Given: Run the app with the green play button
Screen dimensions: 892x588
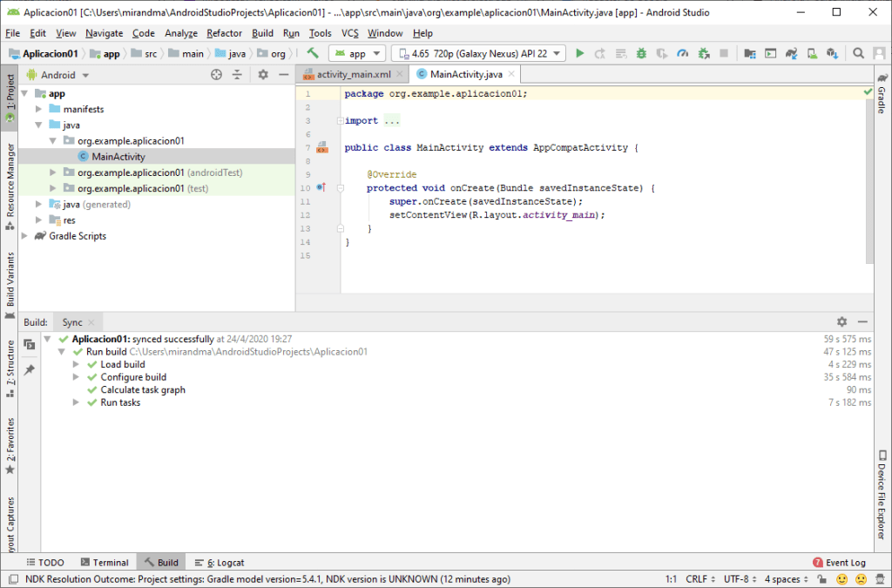Looking at the screenshot, I should 580,53.
